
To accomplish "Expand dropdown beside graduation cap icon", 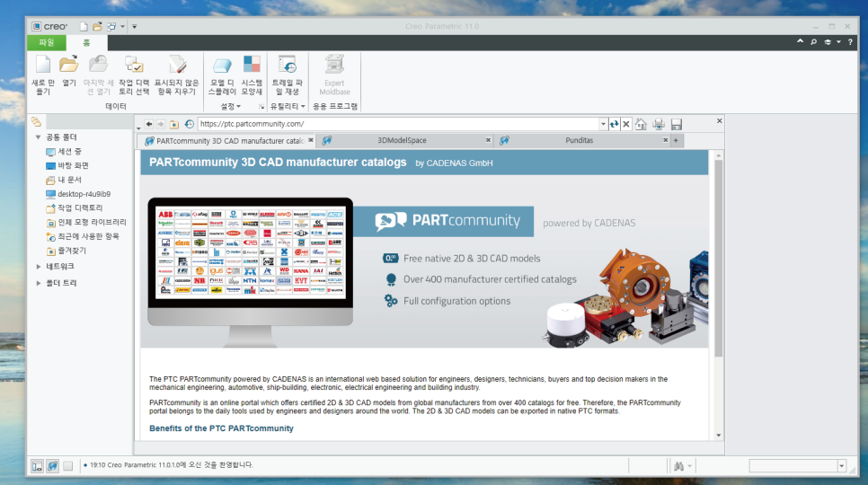I will click(838, 42).
